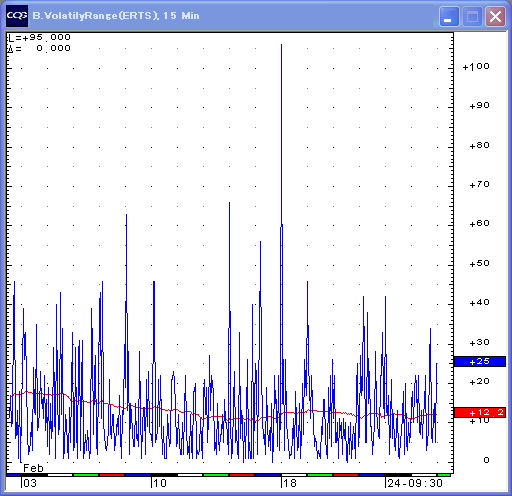The image size is (512, 496).
Task: Select the 24-09:30 time axis label
Action: pos(414,483)
